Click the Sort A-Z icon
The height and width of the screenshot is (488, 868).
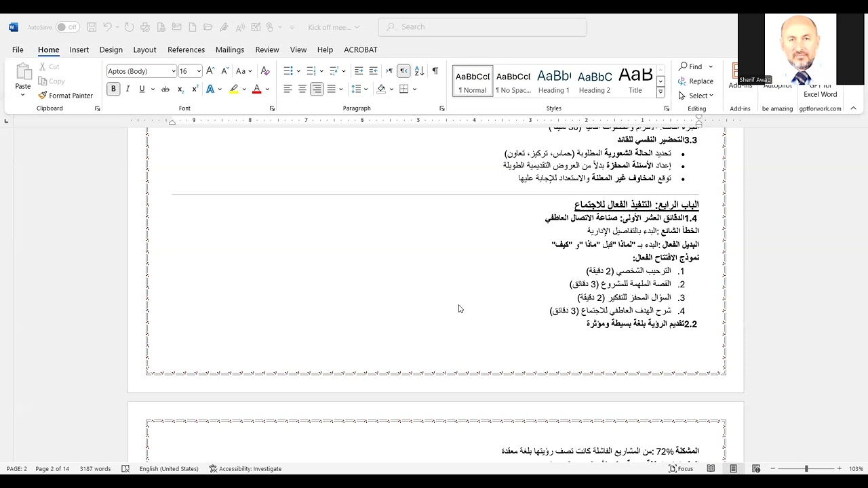(x=419, y=71)
